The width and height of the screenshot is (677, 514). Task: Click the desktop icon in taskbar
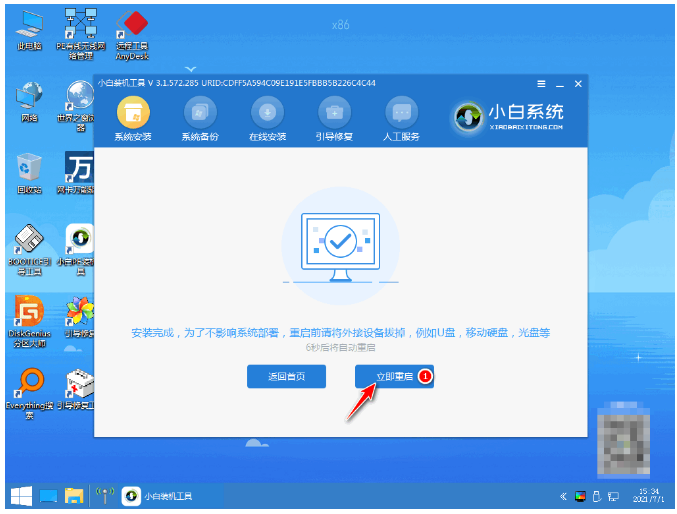click(48, 496)
